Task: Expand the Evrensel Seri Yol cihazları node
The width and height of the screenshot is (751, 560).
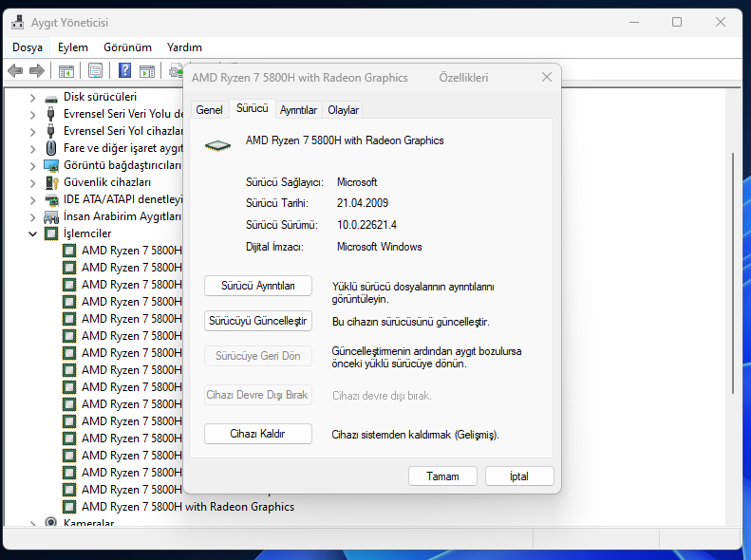Action: point(32,132)
